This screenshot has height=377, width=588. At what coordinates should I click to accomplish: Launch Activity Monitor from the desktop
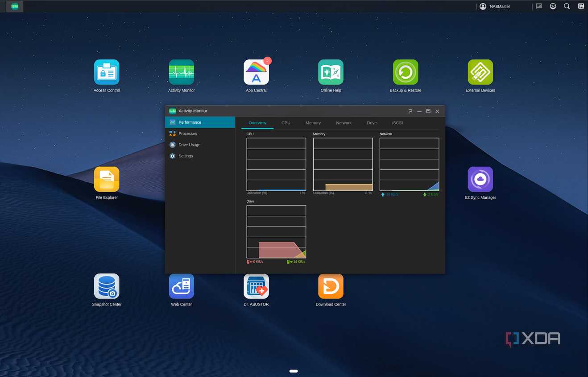[x=181, y=72]
